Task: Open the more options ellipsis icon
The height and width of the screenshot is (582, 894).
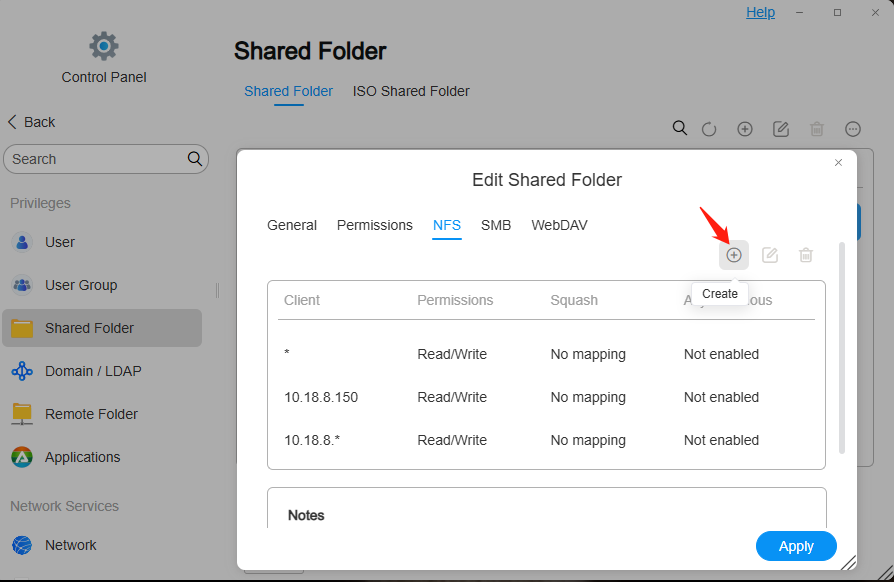Action: point(853,129)
